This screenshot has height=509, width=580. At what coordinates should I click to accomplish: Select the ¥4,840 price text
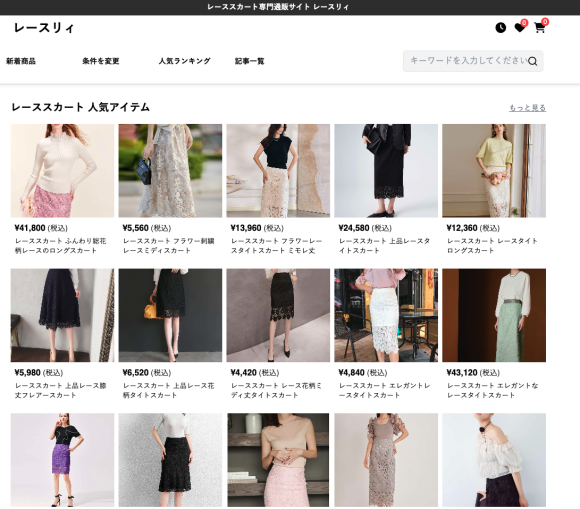point(352,373)
